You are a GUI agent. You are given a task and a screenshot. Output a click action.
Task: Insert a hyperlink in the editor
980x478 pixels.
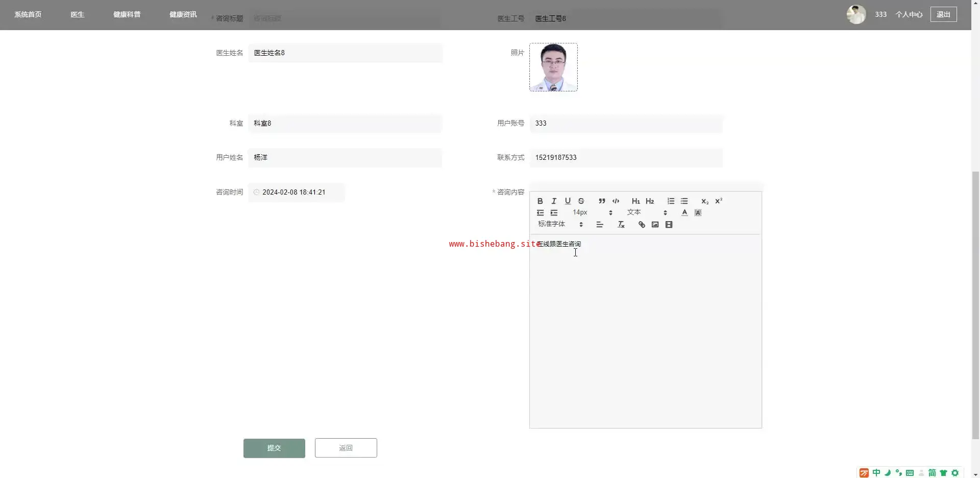pyautogui.click(x=642, y=225)
